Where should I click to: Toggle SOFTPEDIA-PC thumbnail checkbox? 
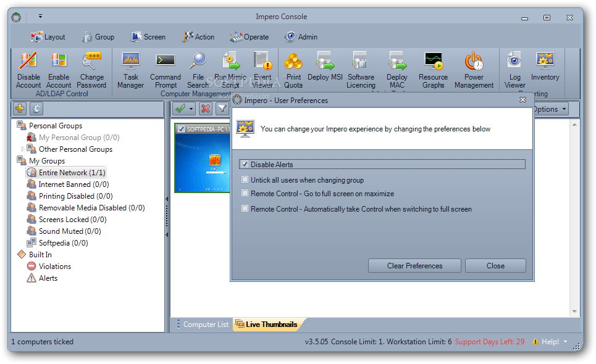(x=182, y=129)
